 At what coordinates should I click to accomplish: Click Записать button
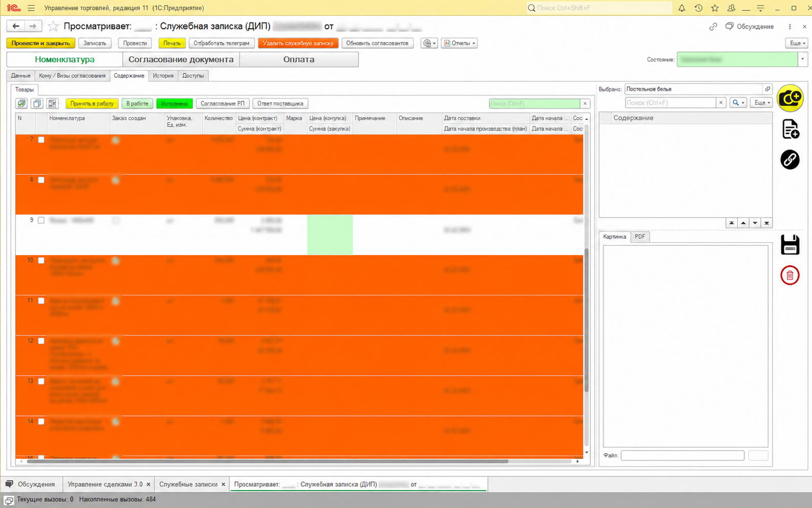pyautogui.click(x=95, y=43)
